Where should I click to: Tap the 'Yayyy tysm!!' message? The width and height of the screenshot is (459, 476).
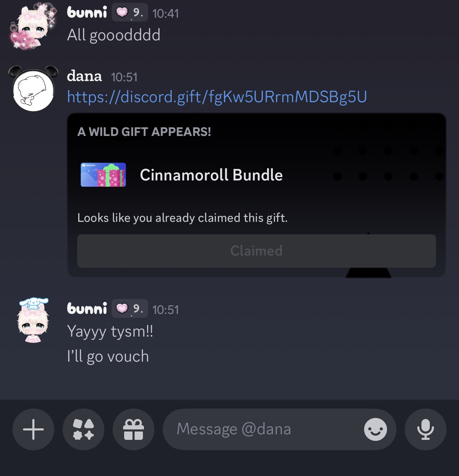pyautogui.click(x=110, y=332)
